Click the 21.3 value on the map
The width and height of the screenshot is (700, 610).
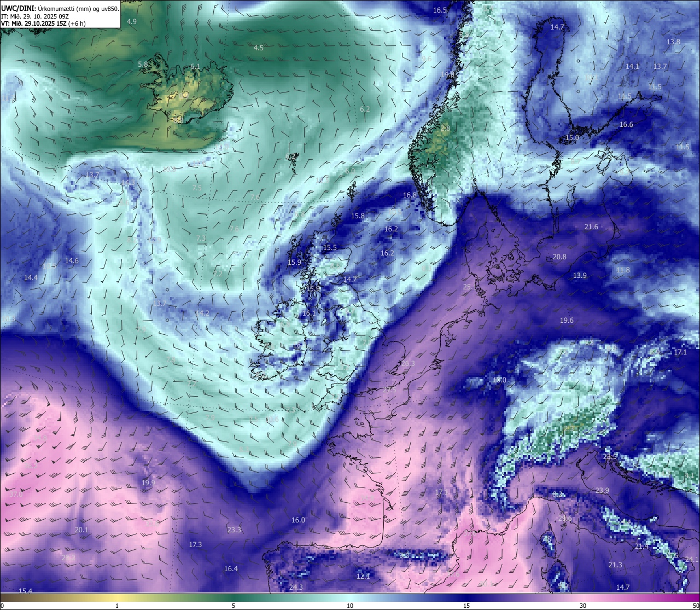point(615,565)
